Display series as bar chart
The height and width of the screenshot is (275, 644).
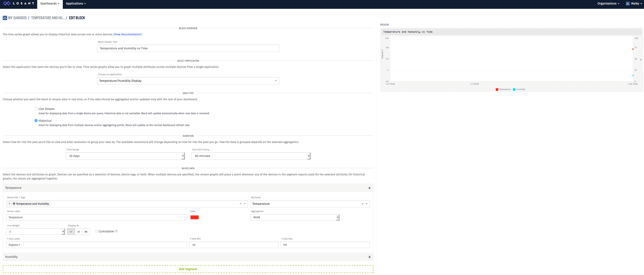pos(78,232)
